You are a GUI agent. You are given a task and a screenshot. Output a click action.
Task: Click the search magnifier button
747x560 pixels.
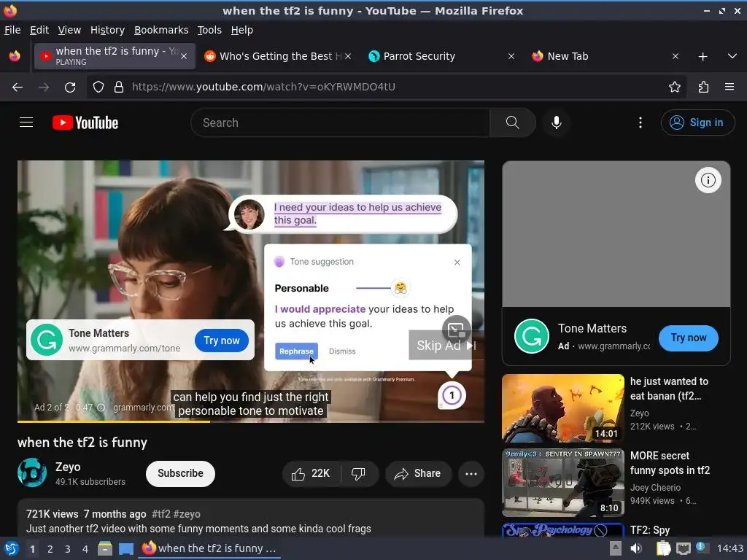click(x=513, y=122)
